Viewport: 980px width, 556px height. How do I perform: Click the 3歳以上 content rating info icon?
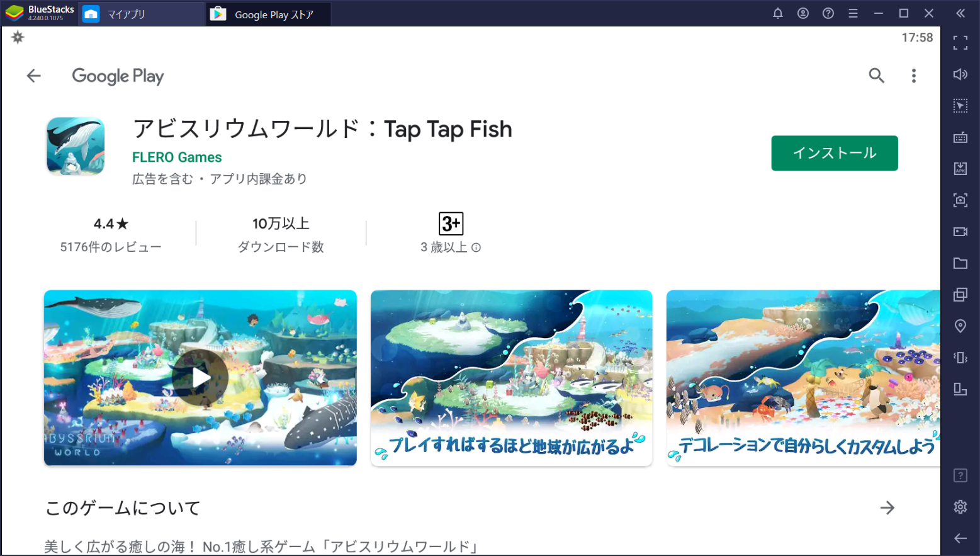click(x=476, y=247)
